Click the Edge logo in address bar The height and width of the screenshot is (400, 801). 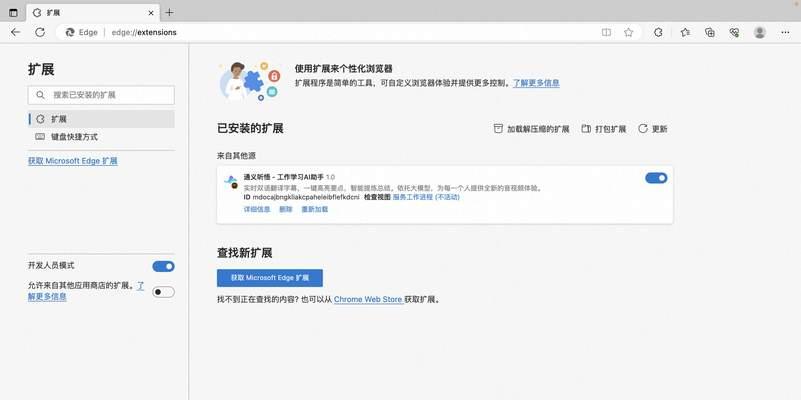click(70, 32)
